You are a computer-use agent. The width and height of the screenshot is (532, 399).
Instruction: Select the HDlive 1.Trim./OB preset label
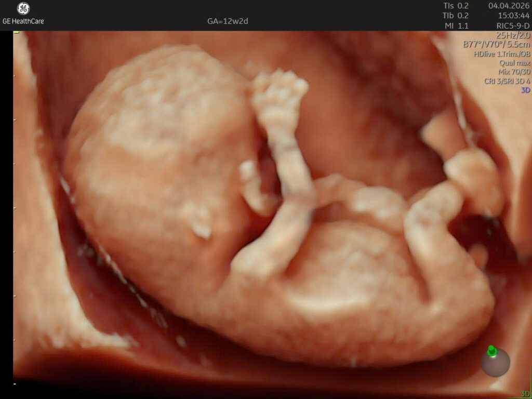click(502, 54)
